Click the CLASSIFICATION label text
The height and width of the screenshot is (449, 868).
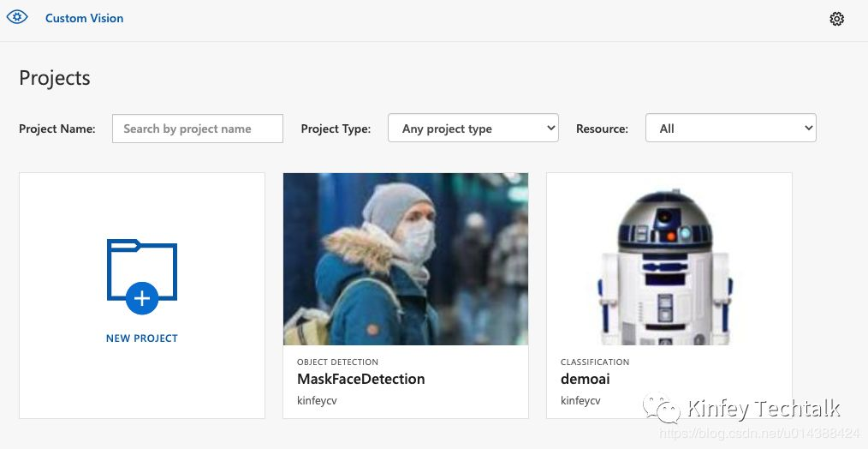[x=595, y=362]
